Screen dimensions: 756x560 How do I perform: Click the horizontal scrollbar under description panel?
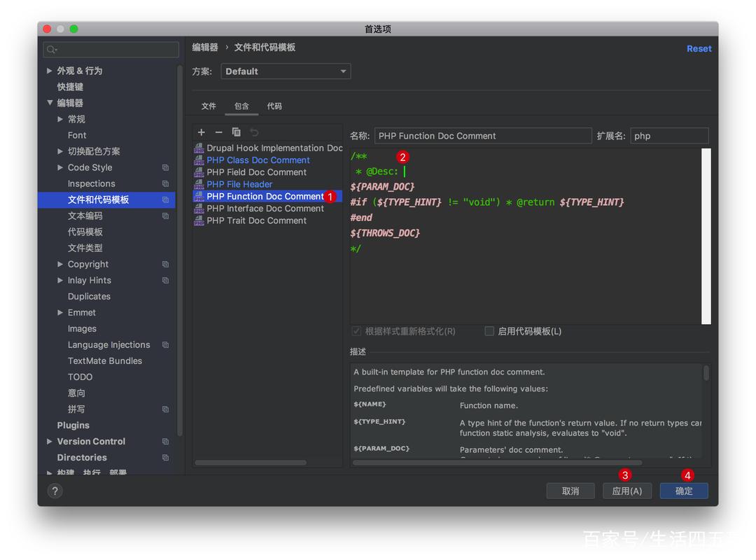coord(497,463)
